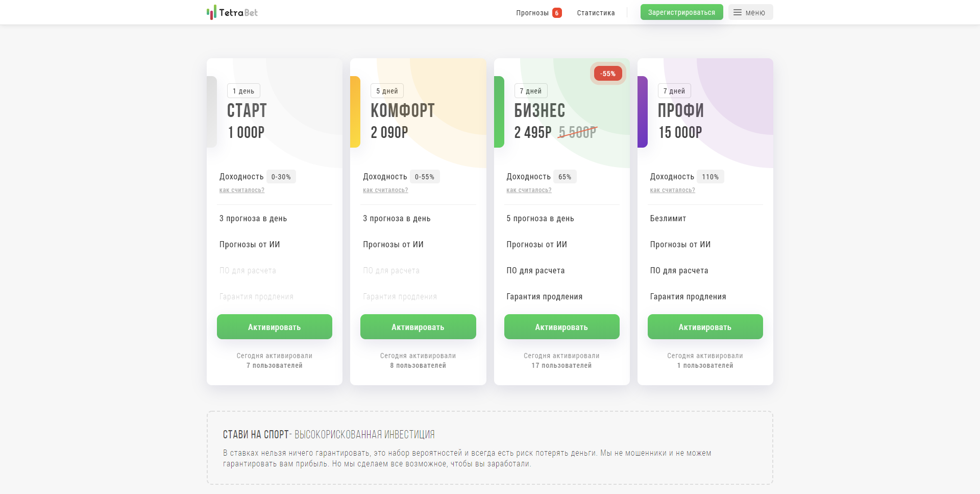Image resolution: width=980 pixels, height=494 pixels.
Task: Click the 110% yield badge
Action: 710,177
